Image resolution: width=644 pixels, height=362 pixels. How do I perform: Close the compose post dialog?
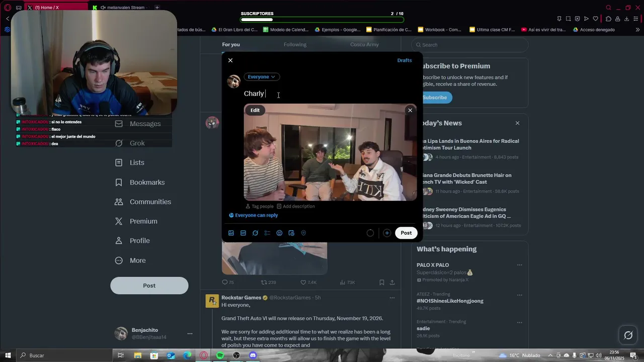pyautogui.click(x=230, y=60)
